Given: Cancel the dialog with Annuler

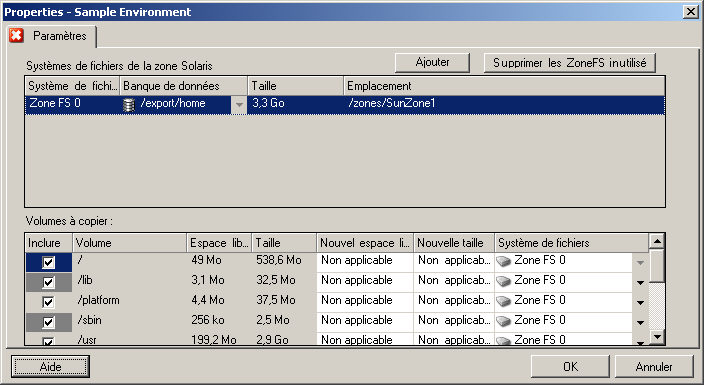Looking at the screenshot, I should 654,367.
